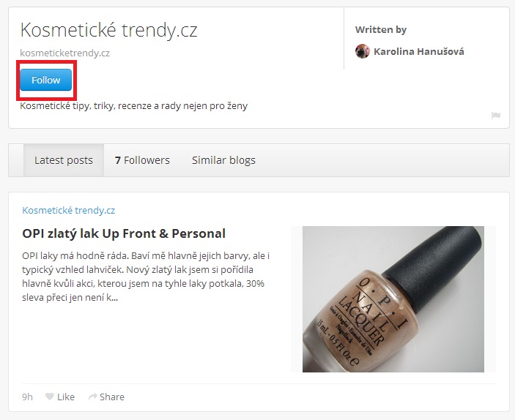Open the 7 Followers tab

click(x=142, y=160)
